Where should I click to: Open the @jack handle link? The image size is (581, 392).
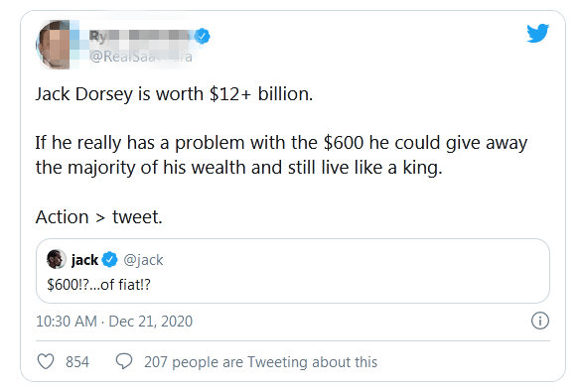pos(143,260)
